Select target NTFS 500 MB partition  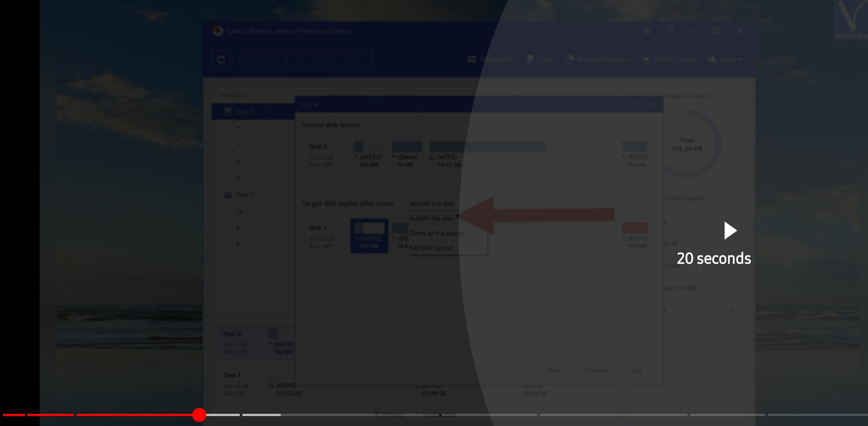click(x=635, y=236)
